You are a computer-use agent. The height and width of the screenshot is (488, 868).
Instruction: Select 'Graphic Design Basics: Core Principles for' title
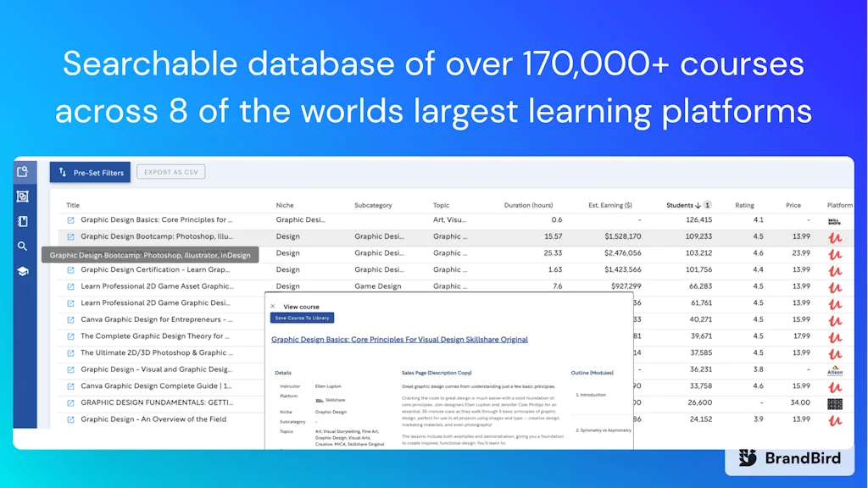(x=157, y=219)
